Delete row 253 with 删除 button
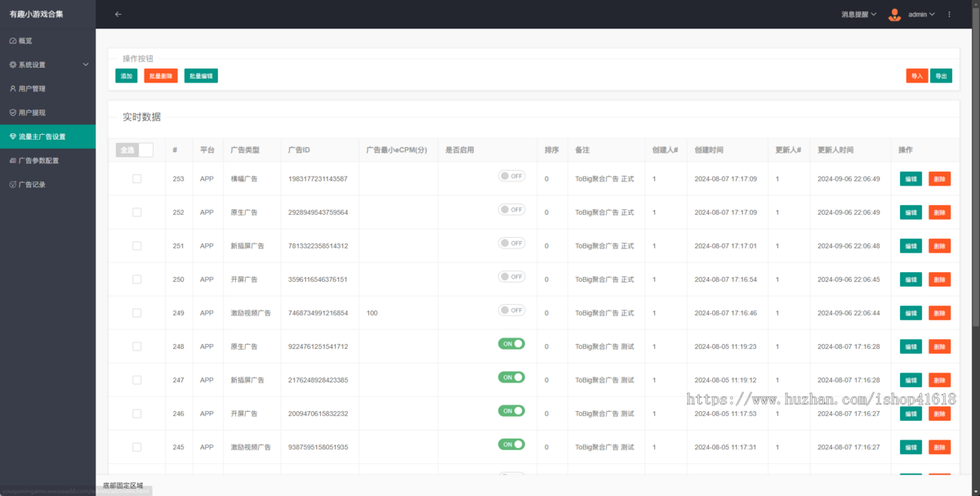 (940, 179)
